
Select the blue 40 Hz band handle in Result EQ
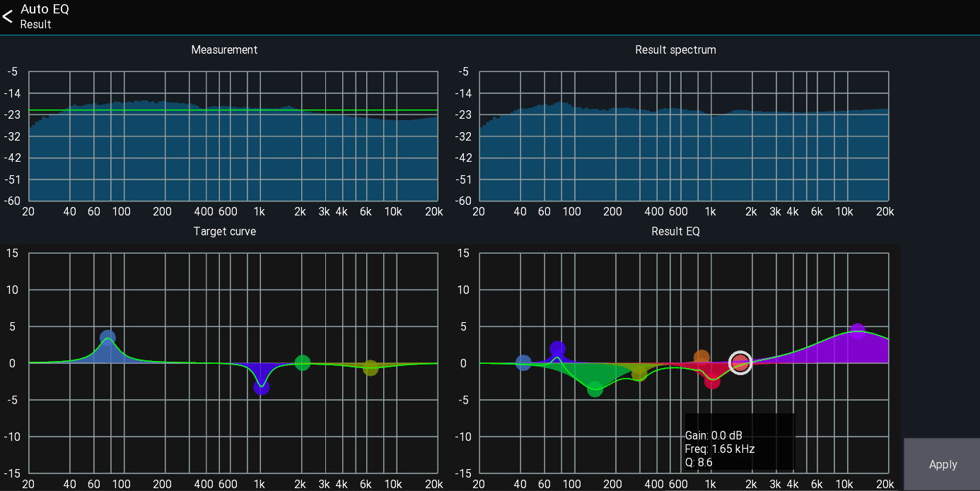[524, 362]
